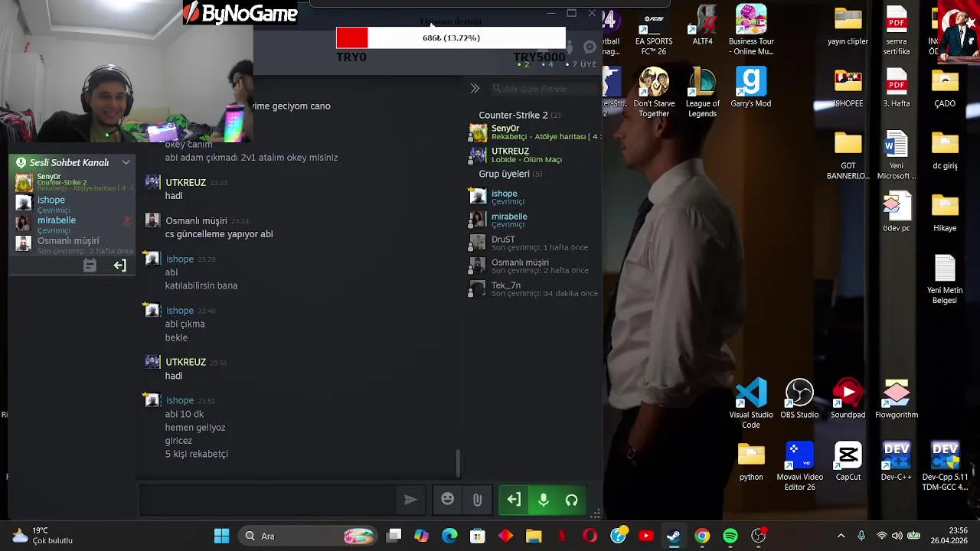Collapse the Sesli Sohbet Kanalı voice channel

(x=126, y=162)
